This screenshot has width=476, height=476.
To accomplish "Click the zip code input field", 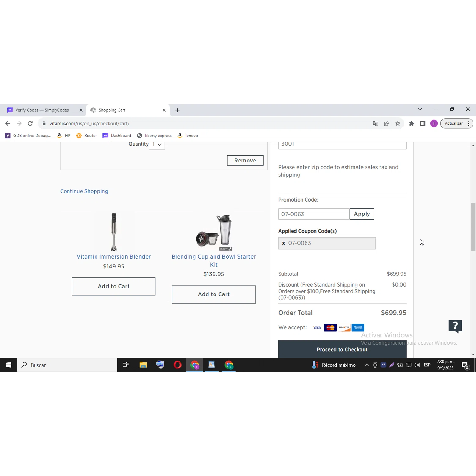I will pos(342,145).
